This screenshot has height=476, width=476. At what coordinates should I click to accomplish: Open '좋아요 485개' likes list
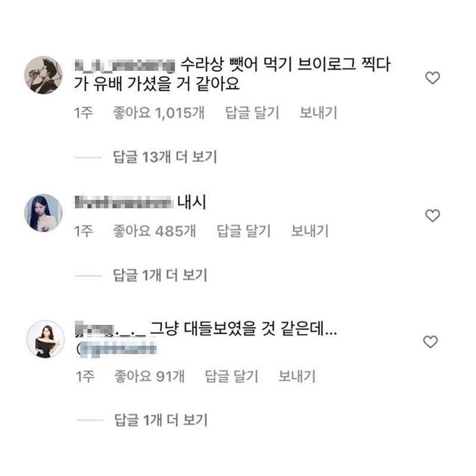[x=154, y=231]
